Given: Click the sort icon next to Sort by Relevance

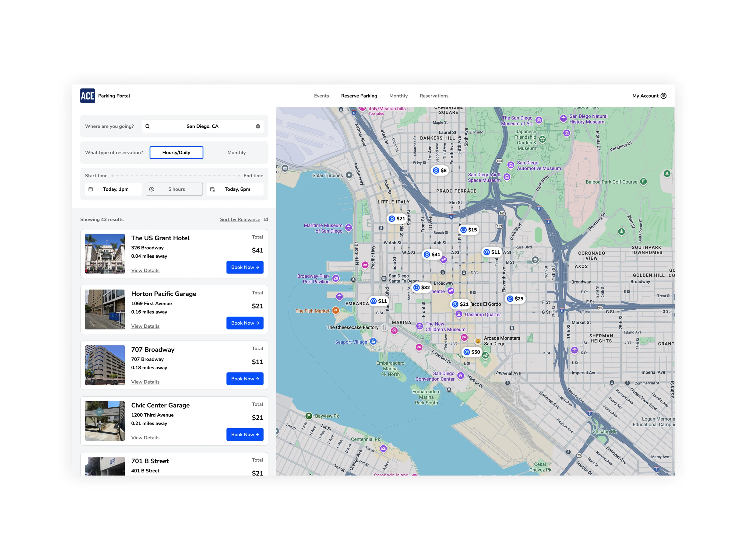Looking at the screenshot, I should pyautogui.click(x=265, y=219).
